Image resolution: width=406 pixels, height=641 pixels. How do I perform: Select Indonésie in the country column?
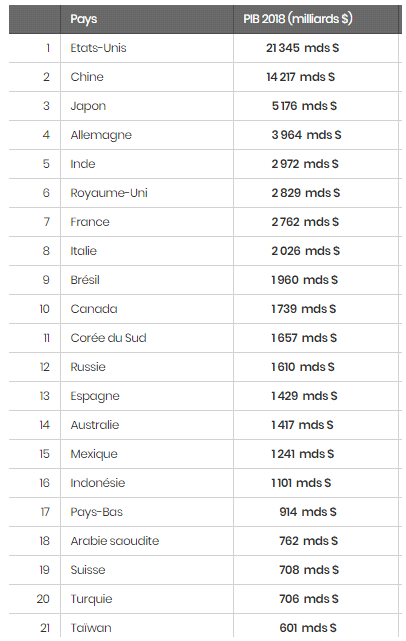(x=98, y=483)
